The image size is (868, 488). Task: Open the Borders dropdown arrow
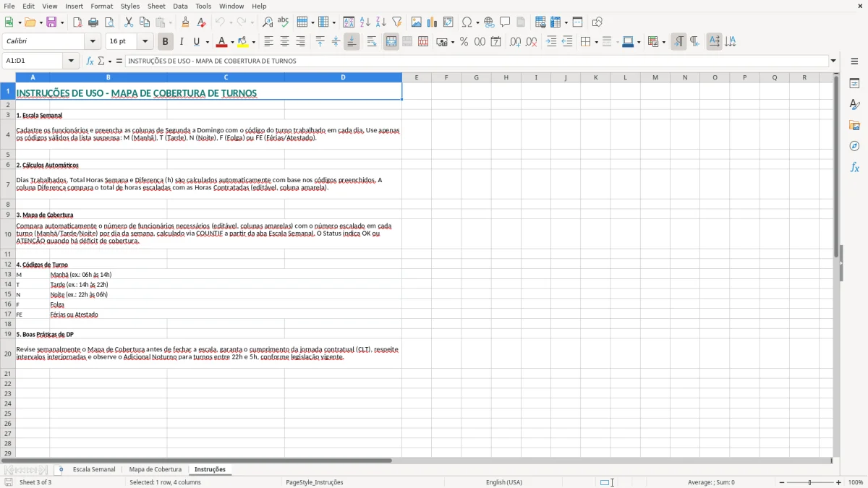click(596, 42)
